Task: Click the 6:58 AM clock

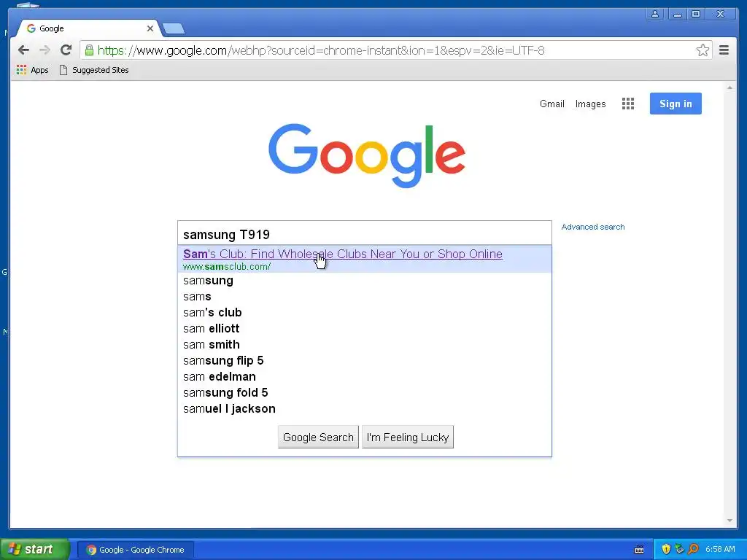Action: [720, 550]
